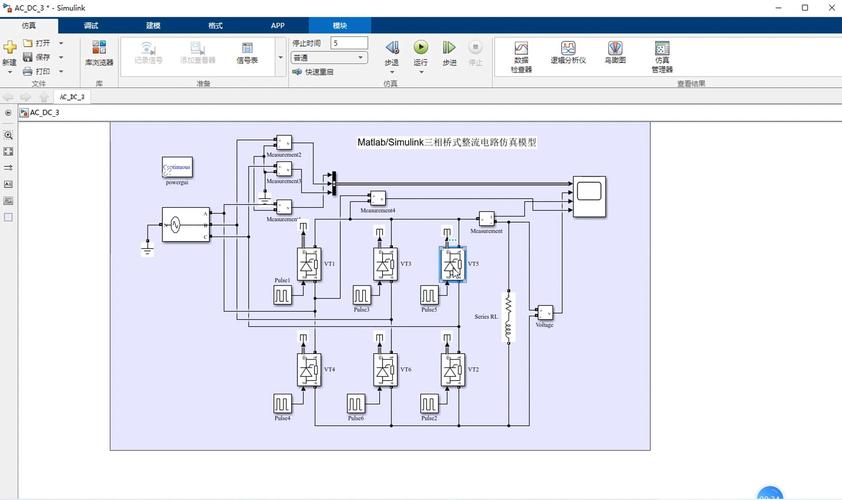Click the 停止 stop simulation icon
The image size is (842, 500).
(475, 47)
